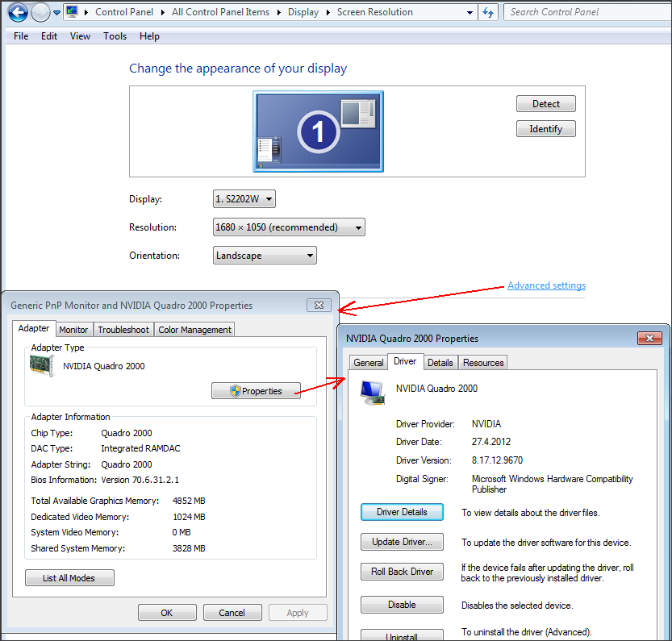
Task: Click the adapter card icon near NVIDIA Quadro 2000
Action: pyautogui.click(x=43, y=366)
